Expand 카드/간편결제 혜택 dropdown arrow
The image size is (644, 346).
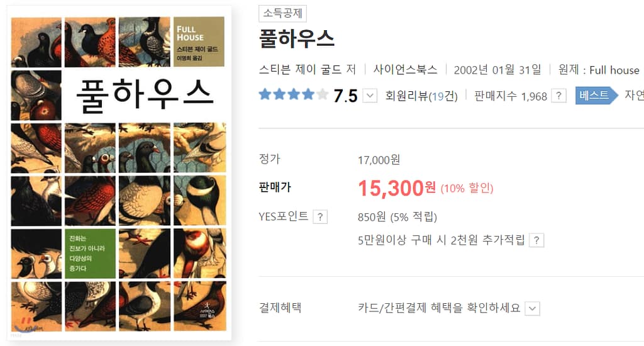click(x=532, y=308)
